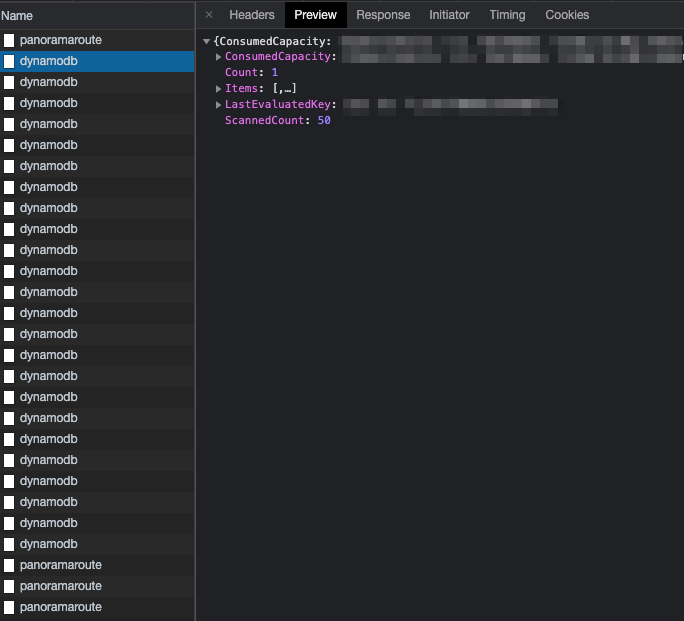Sort requests by the Name column header
The height and width of the screenshot is (621, 684).
coord(17,16)
